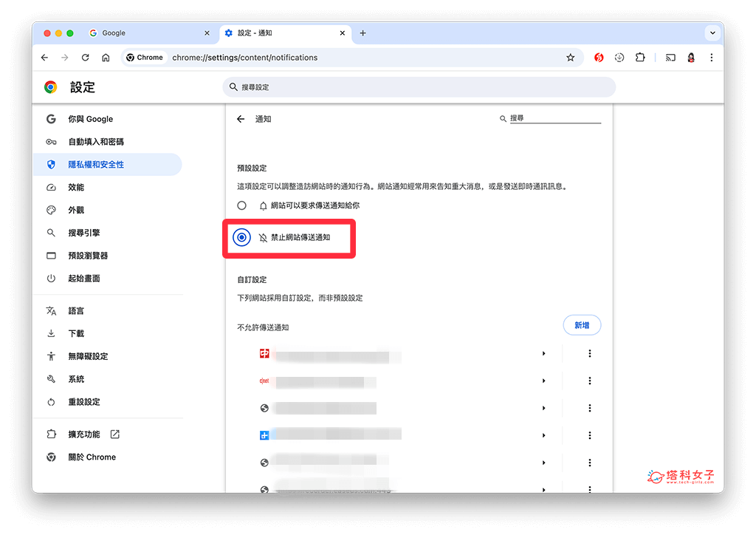This screenshot has width=756, height=535.
Task: Click the 搜尋 field in notification panel
Action: pyautogui.click(x=554, y=118)
